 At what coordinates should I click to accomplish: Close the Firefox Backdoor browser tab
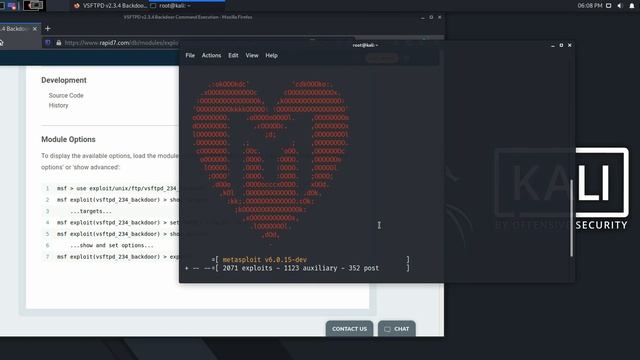[35, 29]
